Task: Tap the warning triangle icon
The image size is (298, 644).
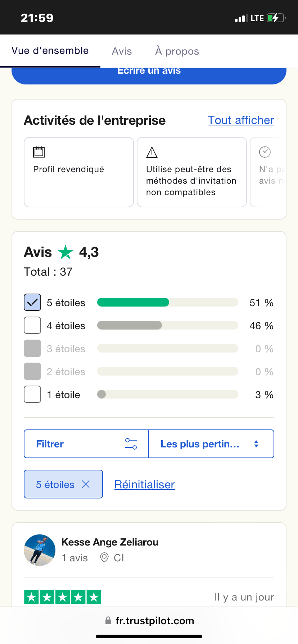Action: pyautogui.click(x=152, y=152)
